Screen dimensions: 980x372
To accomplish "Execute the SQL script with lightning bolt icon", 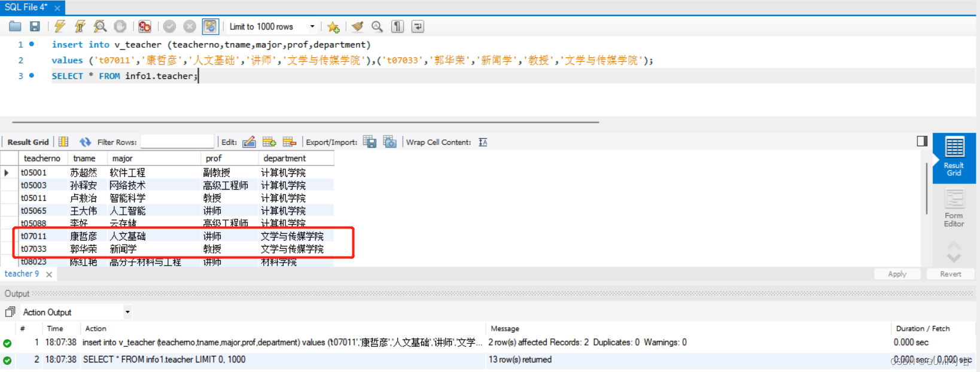I will point(60,26).
